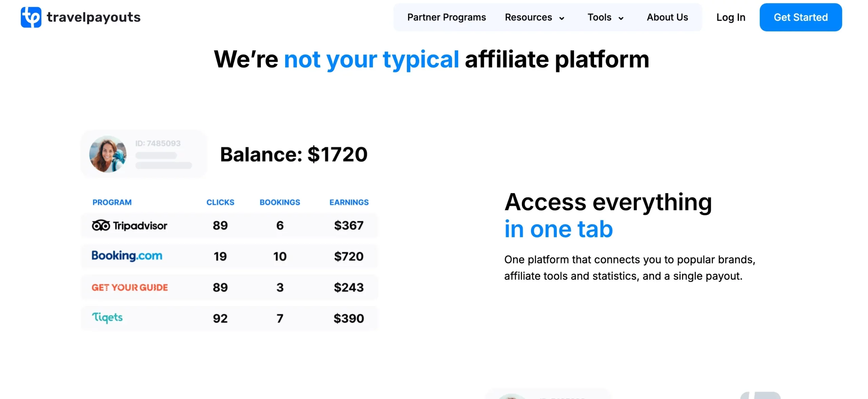The height and width of the screenshot is (399, 868).
Task: Click the user profile avatar photo
Action: point(108,154)
